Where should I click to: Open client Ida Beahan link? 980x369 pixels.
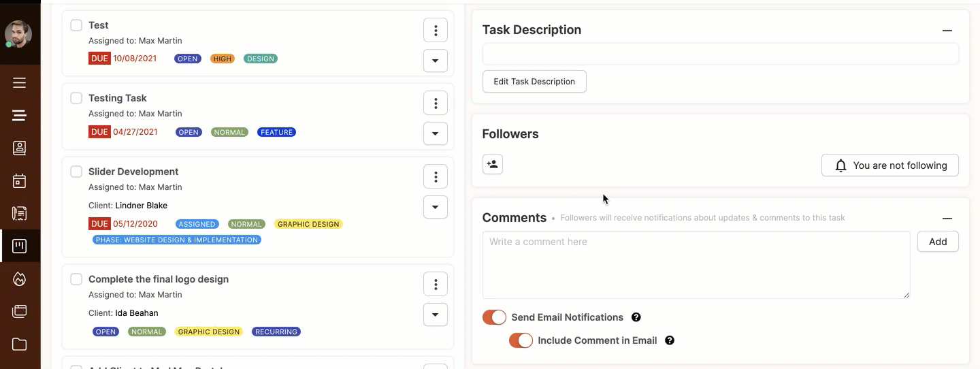137,313
